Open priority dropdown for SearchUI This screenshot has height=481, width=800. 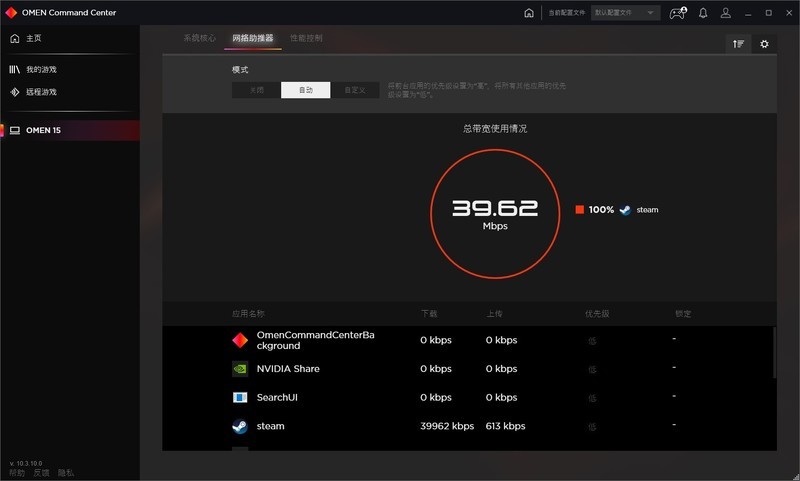coord(592,398)
